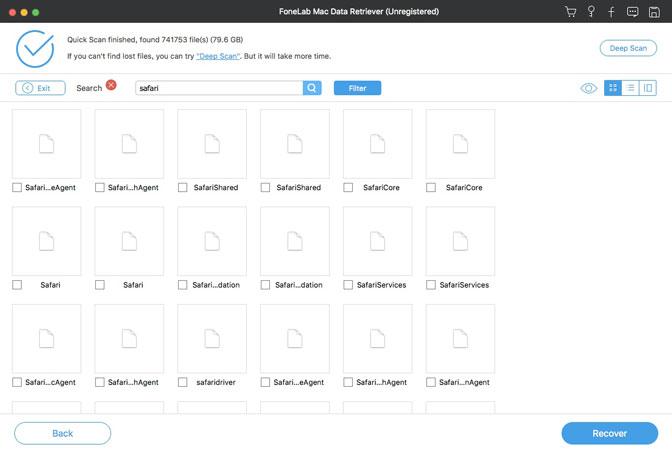Click the Search label
The width and height of the screenshot is (672, 454).
point(89,88)
